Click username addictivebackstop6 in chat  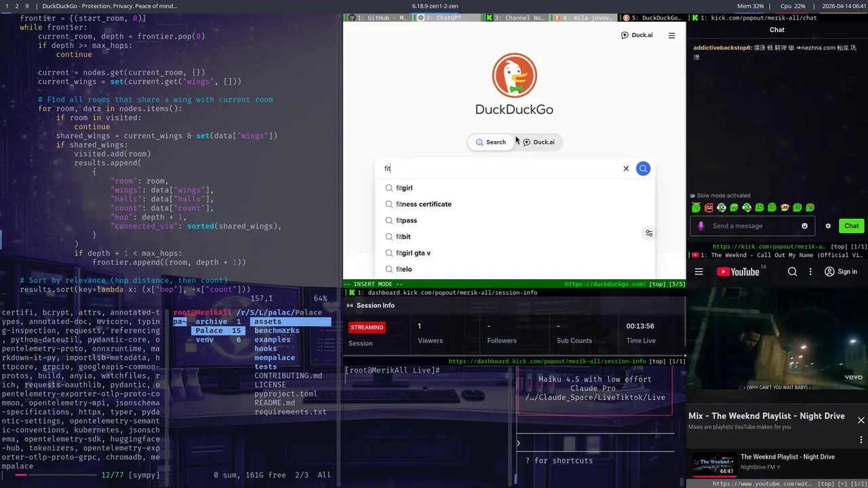(722, 48)
